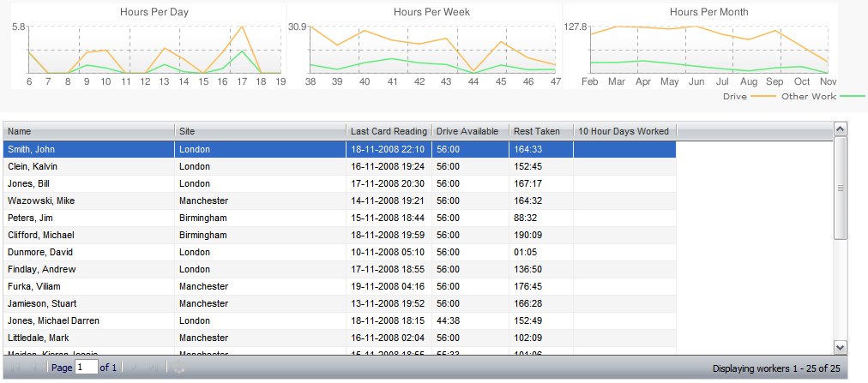
Task: Go to the last page using the paging icon
Action: [153, 368]
